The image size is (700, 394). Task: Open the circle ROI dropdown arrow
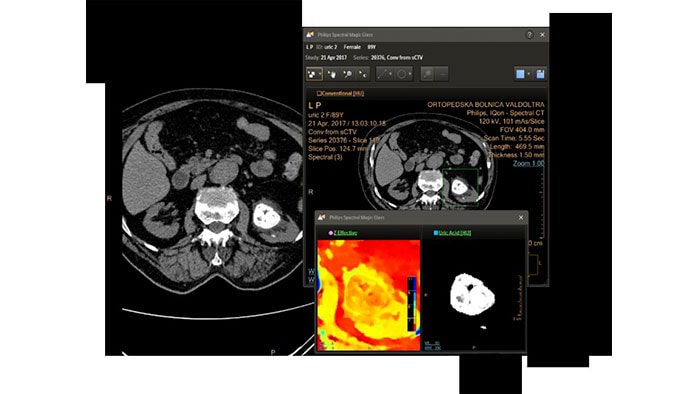click(410, 74)
